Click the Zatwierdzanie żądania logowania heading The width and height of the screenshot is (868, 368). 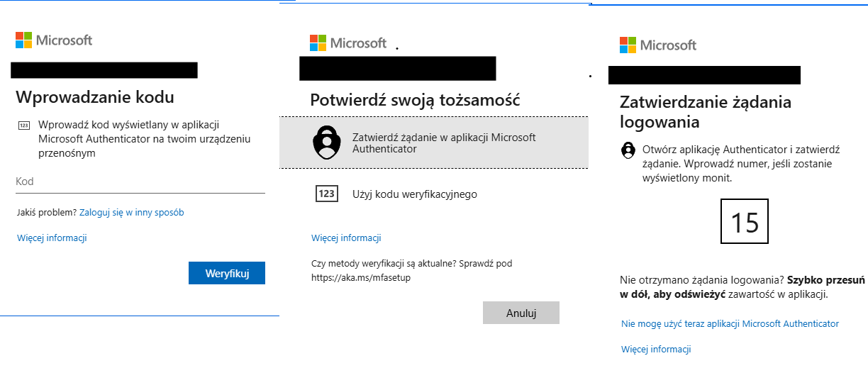click(706, 111)
